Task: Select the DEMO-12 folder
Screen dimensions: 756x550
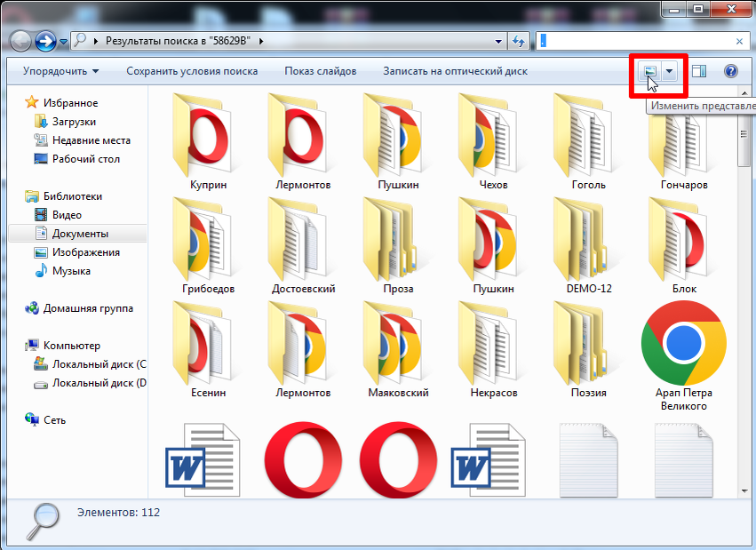Action: [x=588, y=246]
